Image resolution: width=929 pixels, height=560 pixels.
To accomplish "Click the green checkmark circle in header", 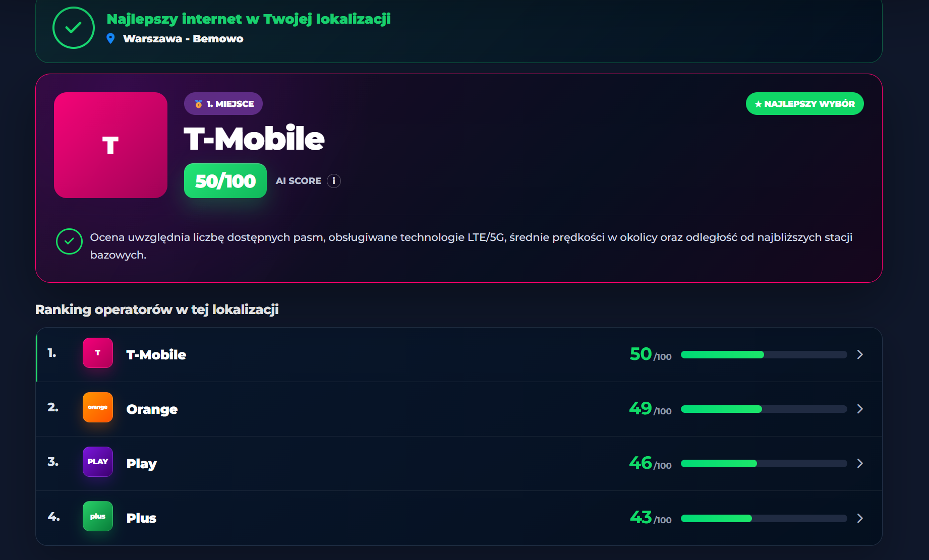I will (x=74, y=28).
